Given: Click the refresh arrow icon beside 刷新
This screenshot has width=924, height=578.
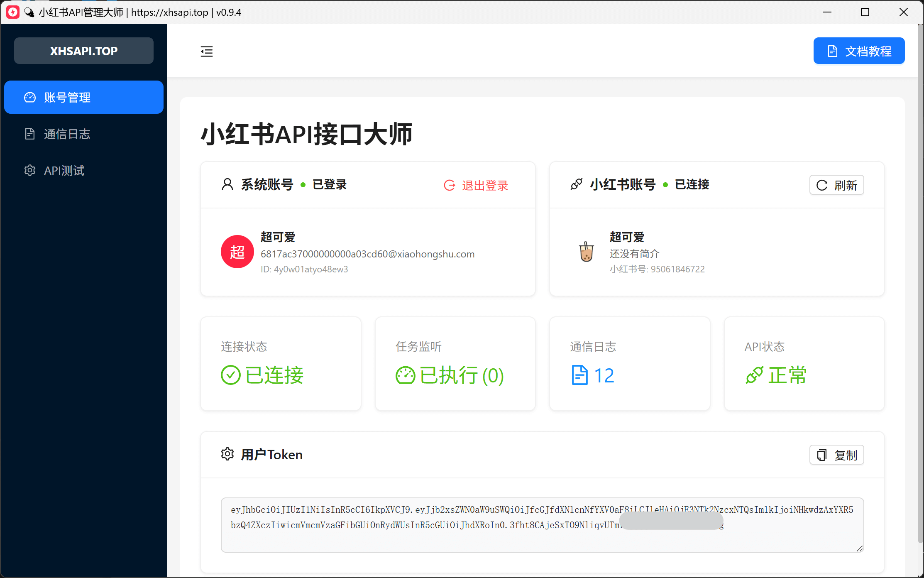Looking at the screenshot, I should click(822, 185).
